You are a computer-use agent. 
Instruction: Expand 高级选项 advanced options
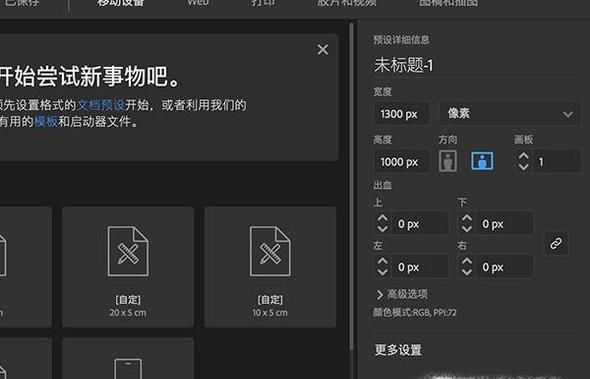[402, 294]
